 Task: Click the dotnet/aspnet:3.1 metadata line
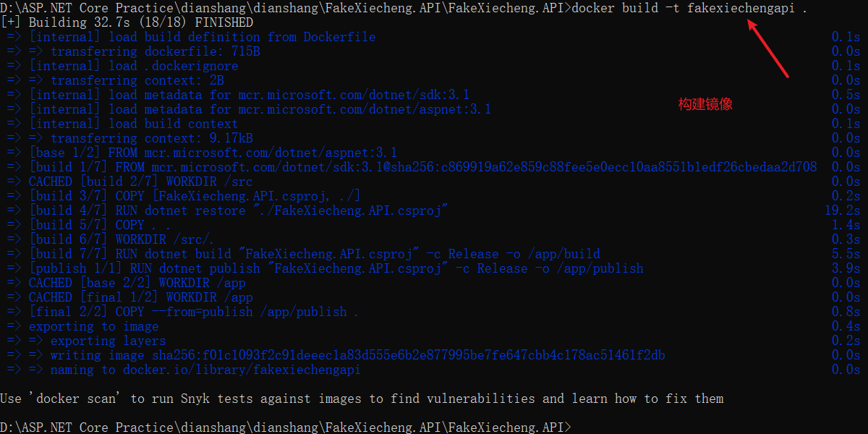click(x=260, y=109)
